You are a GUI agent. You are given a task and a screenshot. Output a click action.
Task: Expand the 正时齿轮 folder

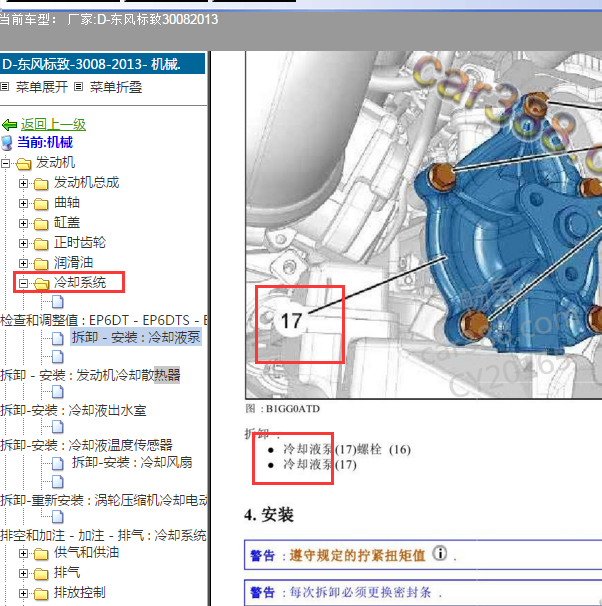(24, 243)
